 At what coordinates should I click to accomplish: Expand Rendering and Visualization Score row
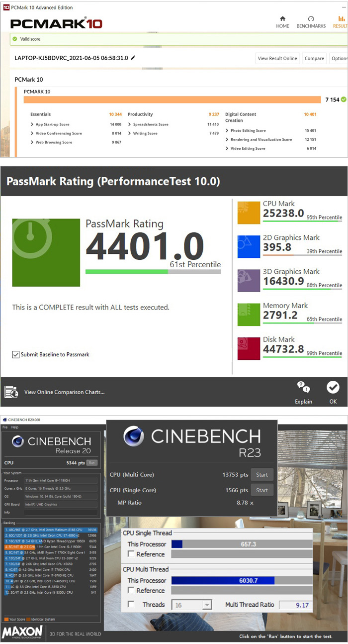pyautogui.click(x=227, y=139)
